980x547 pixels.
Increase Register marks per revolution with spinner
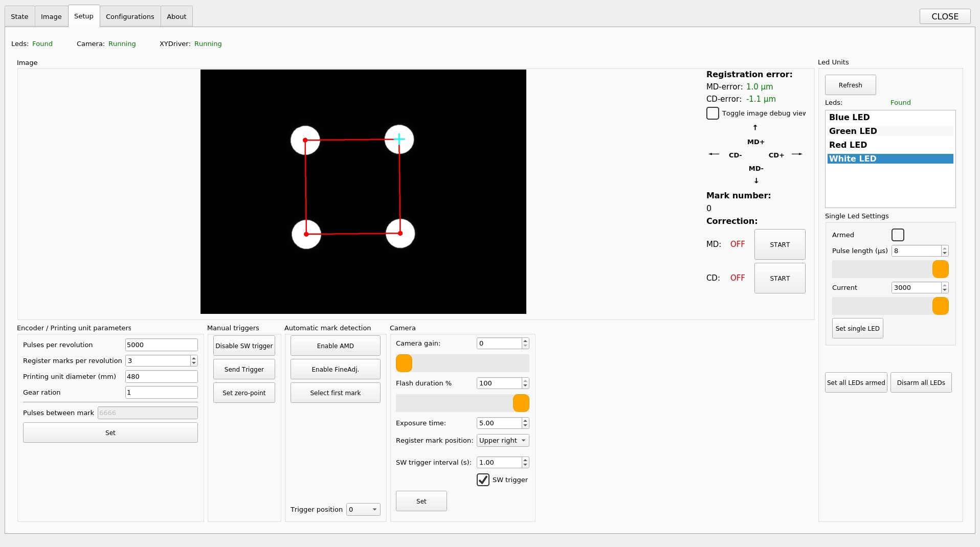click(x=194, y=358)
